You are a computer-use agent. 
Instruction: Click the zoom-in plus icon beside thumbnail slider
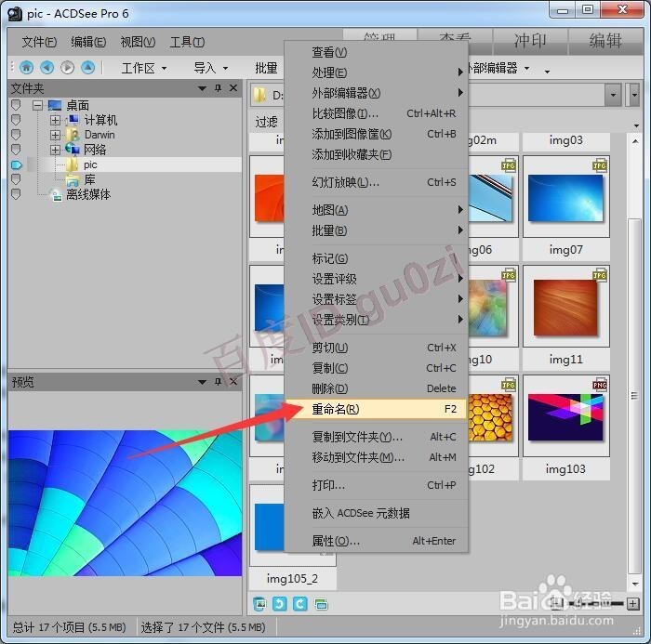pyautogui.click(x=633, y=603)
